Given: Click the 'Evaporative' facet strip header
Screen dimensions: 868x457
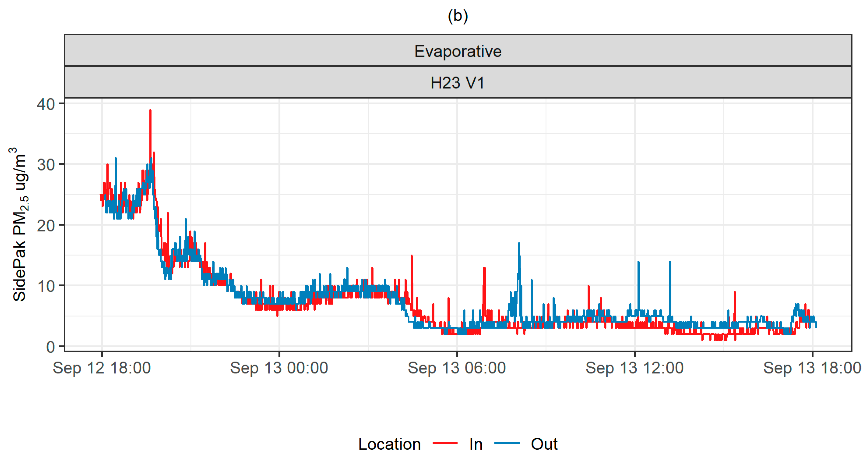Looking at the screenshot, I should tap(458, 51).
